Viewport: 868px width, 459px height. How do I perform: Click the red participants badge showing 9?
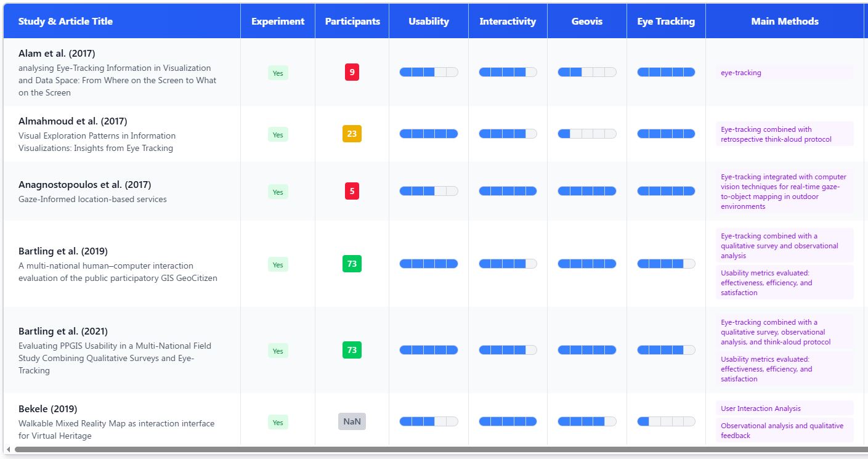[352, 72]
